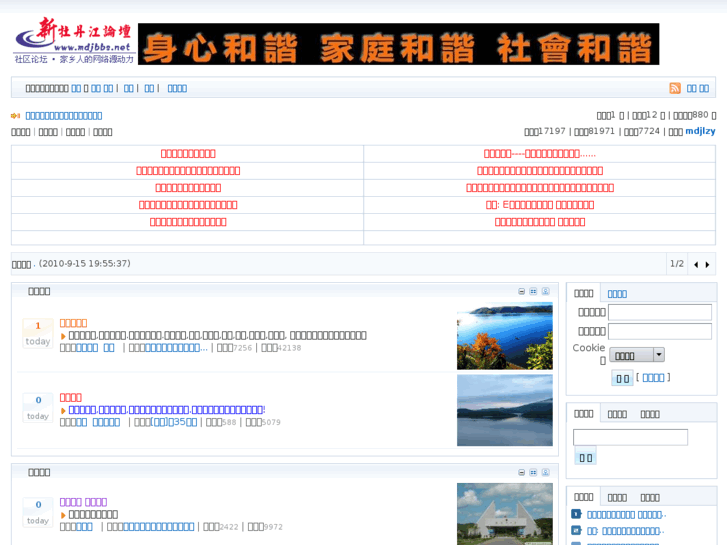Viewport: 727px width, 545px height.
Task: Click the '880' statistic at top right
Action: pos(701,115)
